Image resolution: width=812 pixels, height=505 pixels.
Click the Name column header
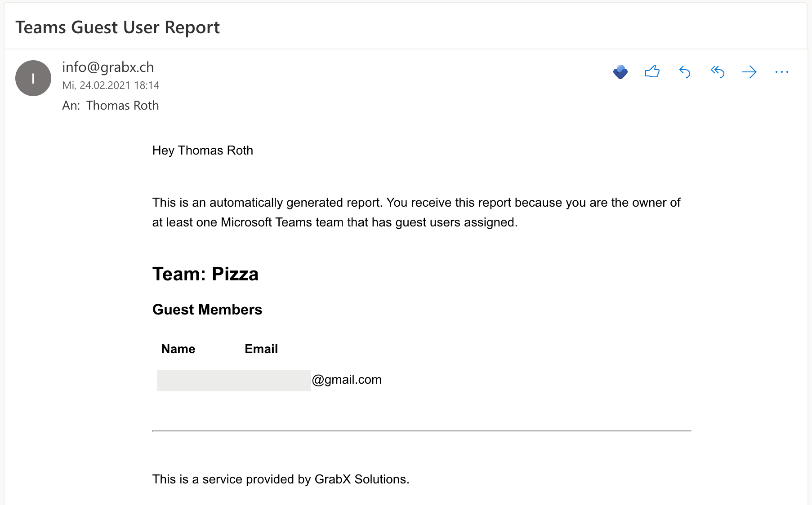tap(178, 349)
